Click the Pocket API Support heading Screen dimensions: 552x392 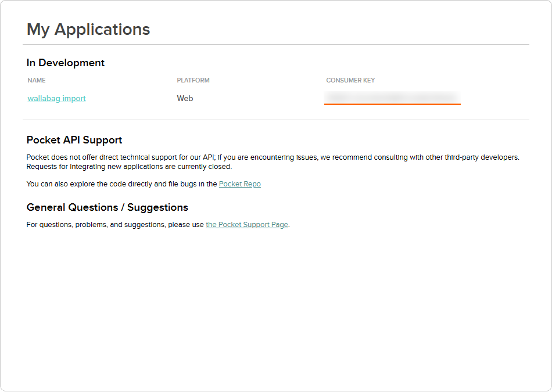point(74,140)
